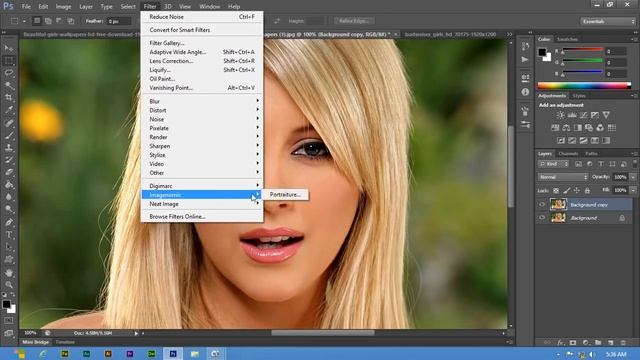
Task: Open the layer Kind filter dropdown
Action: coord(554,164)
